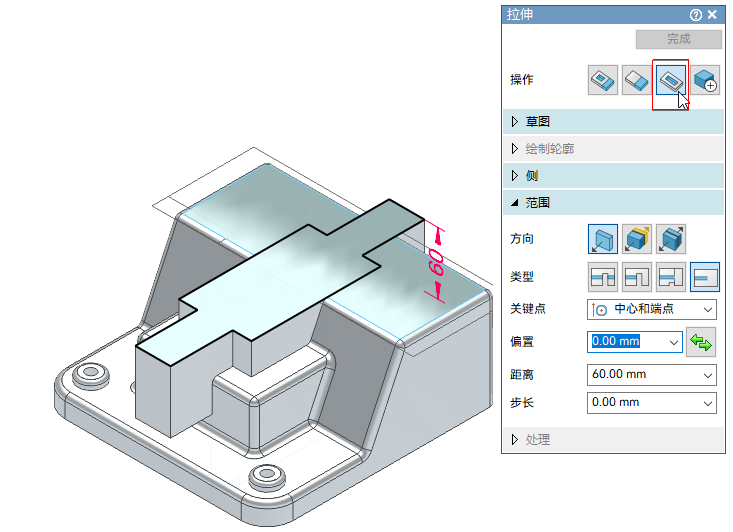733x532 pixels.
Task: Click the 方向 label
Action: coord(522,239)
